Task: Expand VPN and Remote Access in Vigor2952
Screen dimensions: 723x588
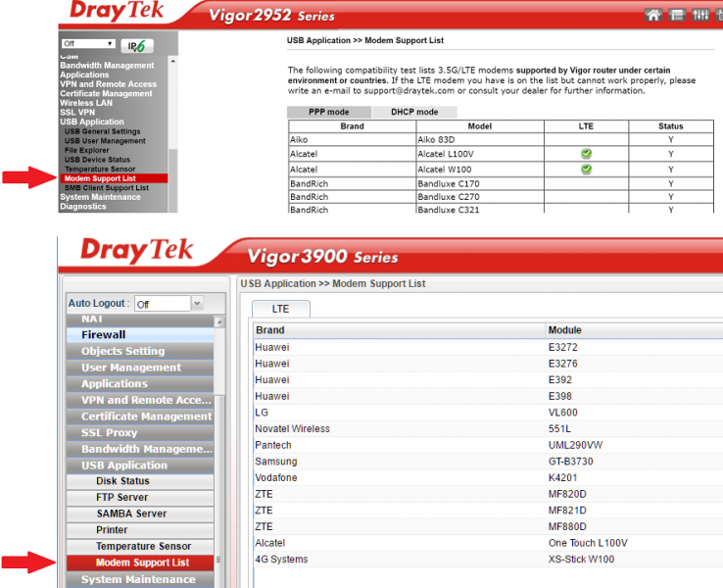Action: tap(108, 84)
